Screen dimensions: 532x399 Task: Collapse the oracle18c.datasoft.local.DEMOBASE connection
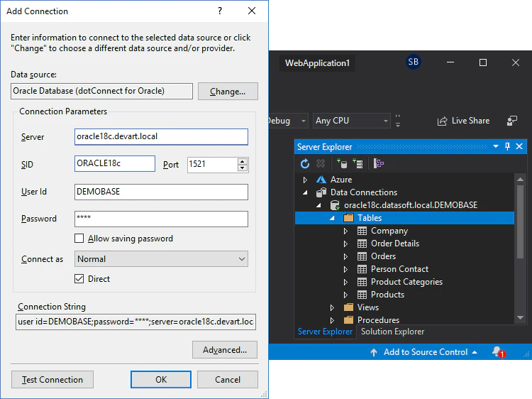(x=318, y=205)
